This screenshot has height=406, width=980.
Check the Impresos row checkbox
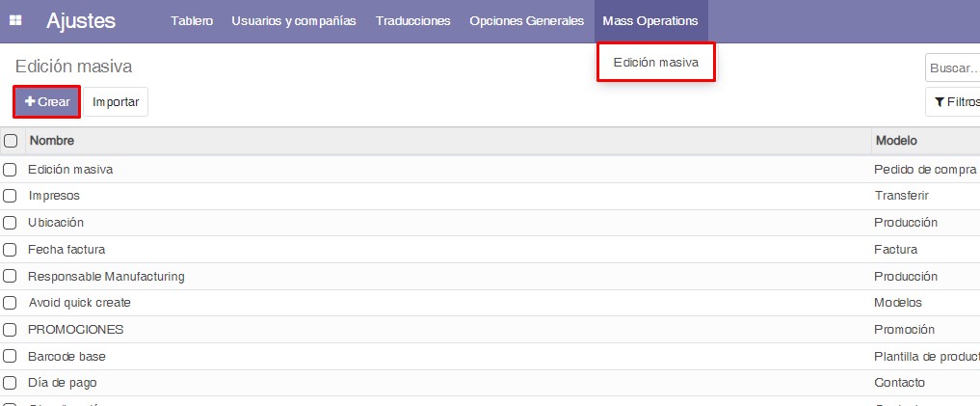(x=11, y=196)
